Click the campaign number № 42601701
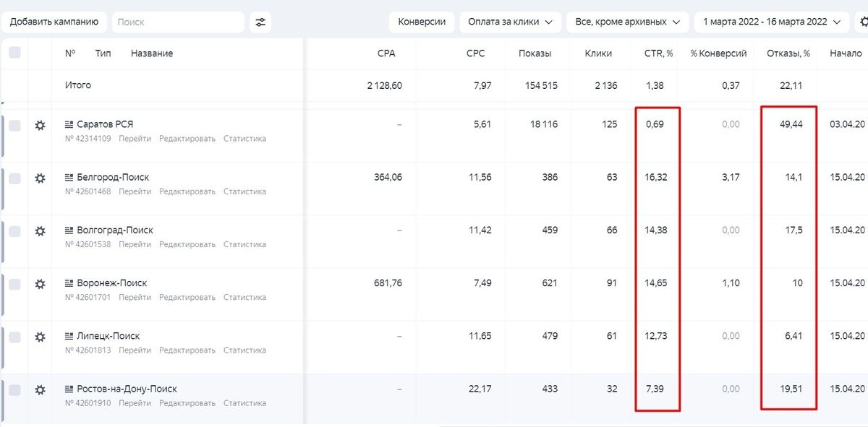This screenshot has height=427, width=868. coord(88,297)
